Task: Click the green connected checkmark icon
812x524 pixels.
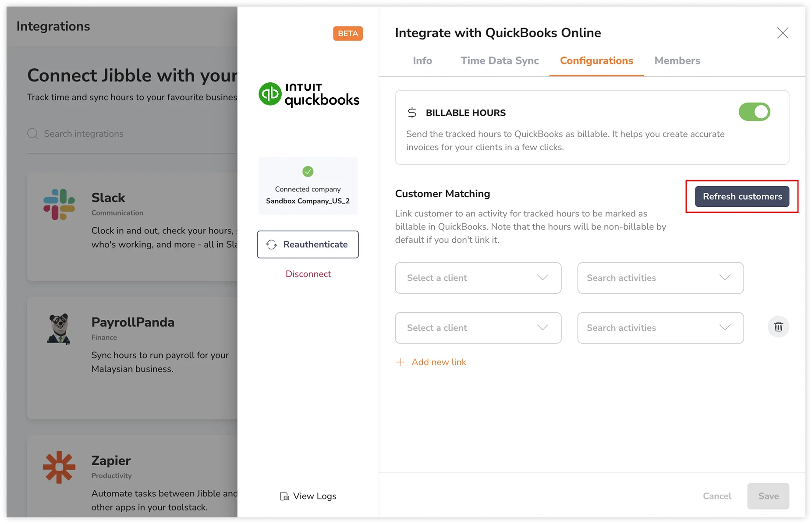Action: pyautogui.click(x=308, y=171)
